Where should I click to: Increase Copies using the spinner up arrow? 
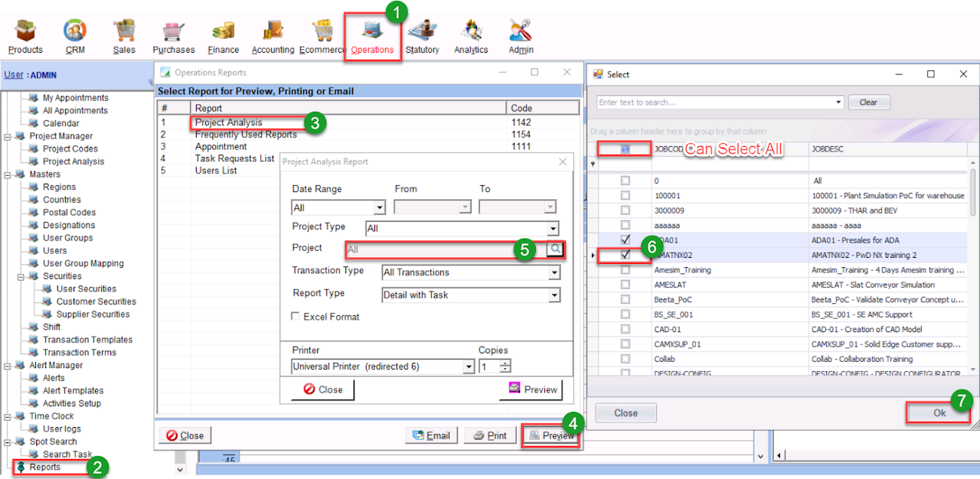click(x=505, y=363)
